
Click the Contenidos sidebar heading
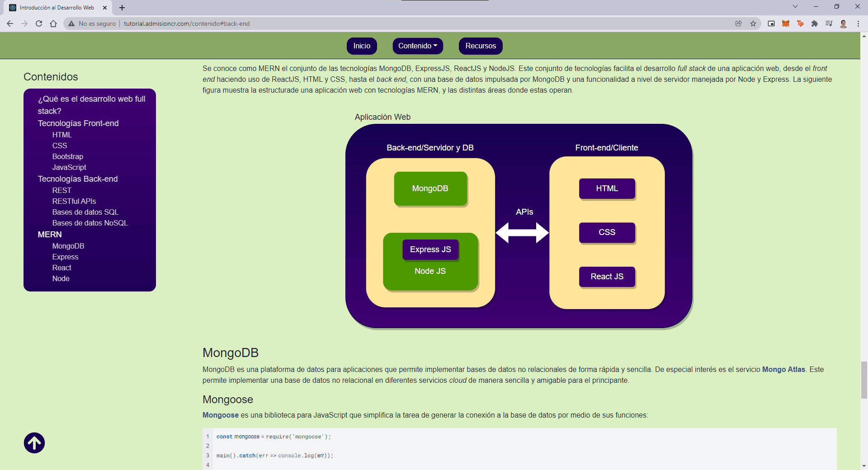[x=51, y=77]
